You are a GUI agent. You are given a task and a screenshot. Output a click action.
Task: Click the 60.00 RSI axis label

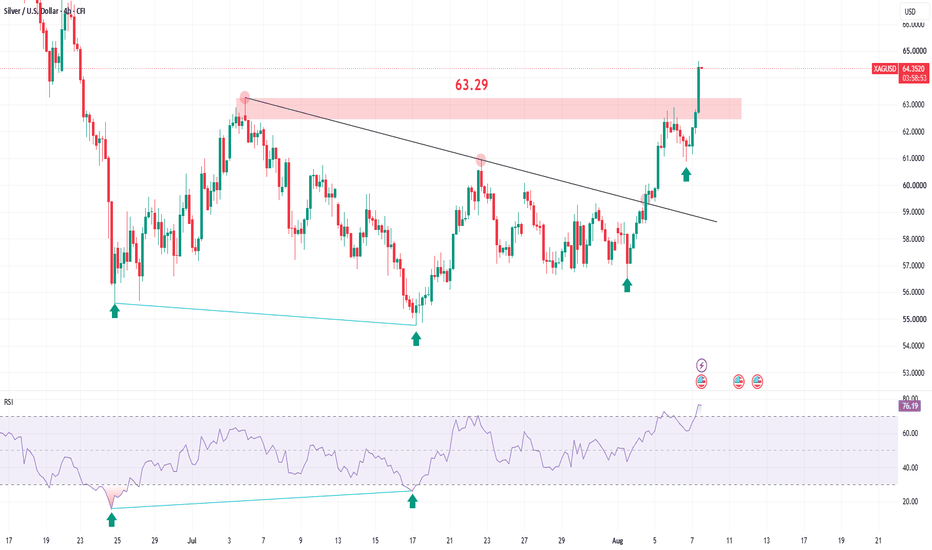[911, 433]
